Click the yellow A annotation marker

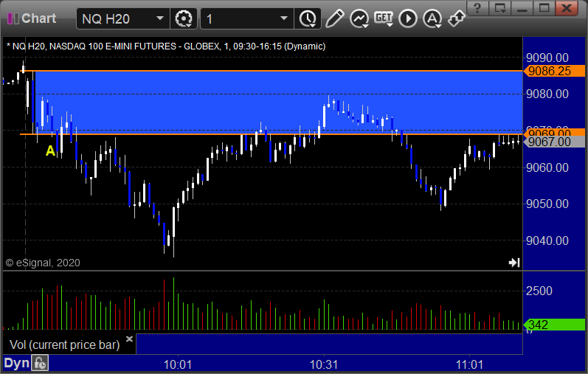click(50, 150)
